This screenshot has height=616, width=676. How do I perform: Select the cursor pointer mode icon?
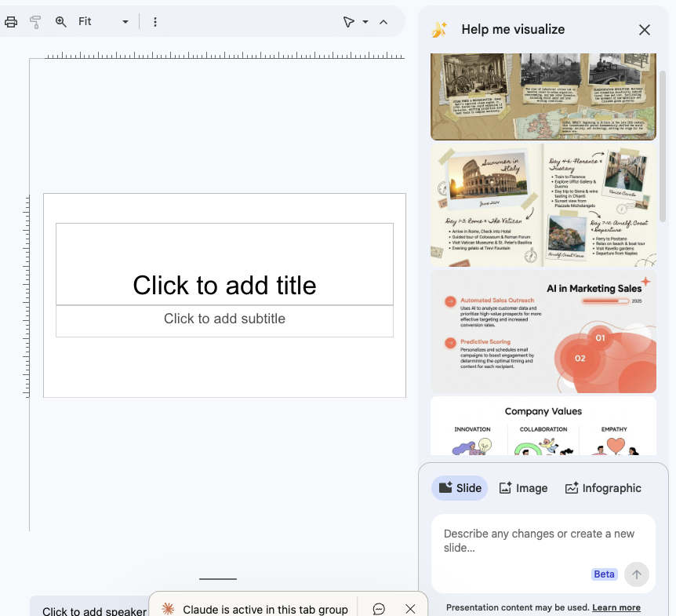tap(349, 22)
